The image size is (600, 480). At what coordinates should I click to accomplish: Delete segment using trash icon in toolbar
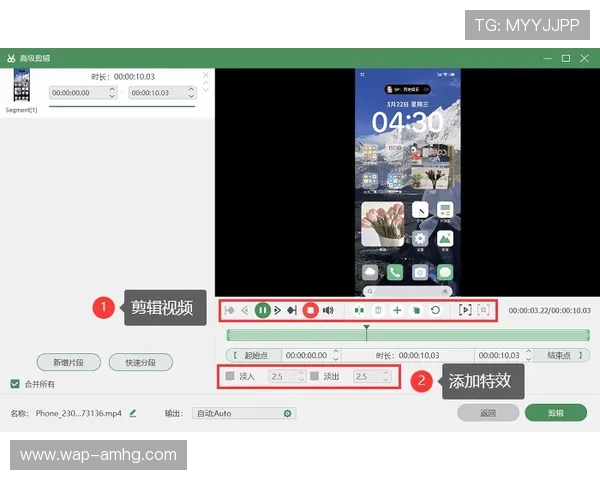point(378,310)
